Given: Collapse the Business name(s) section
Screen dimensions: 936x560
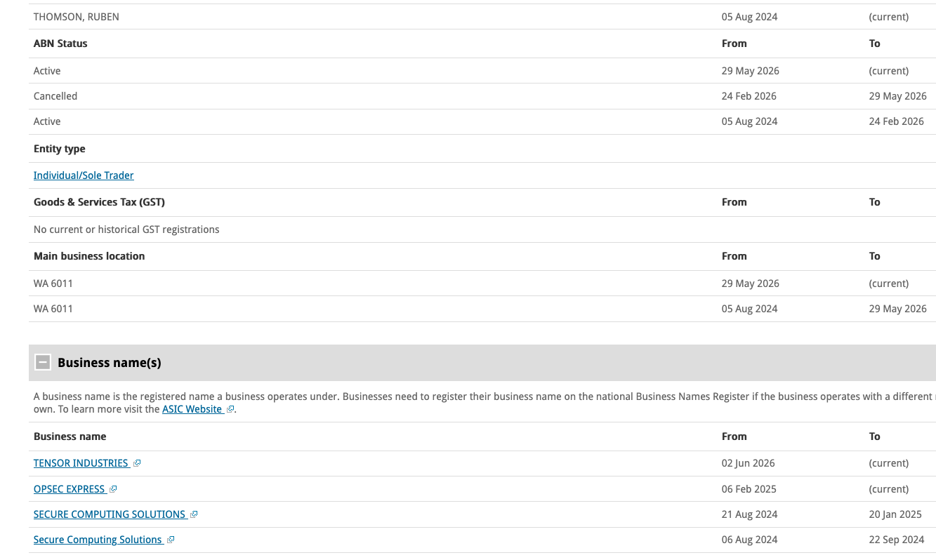Looking at the screenshot, I should (x=43, y=362).
